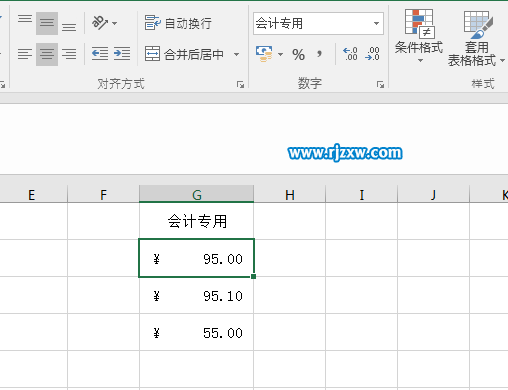Increase decimal places
The height and width of the screenshot is (390, 508).
(350, 54)
